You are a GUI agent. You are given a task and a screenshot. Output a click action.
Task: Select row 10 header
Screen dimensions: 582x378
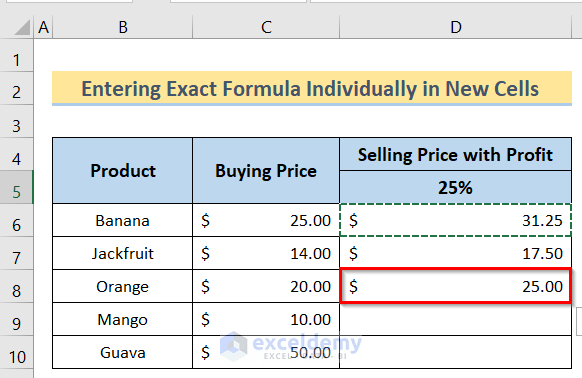tap(17, 352)
